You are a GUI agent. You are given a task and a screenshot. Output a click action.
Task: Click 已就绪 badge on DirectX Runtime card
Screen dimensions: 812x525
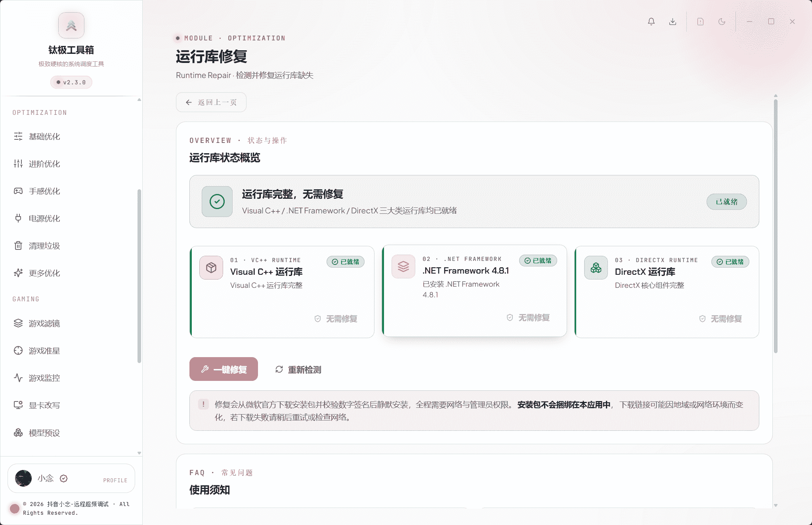(x=730, y=262)
